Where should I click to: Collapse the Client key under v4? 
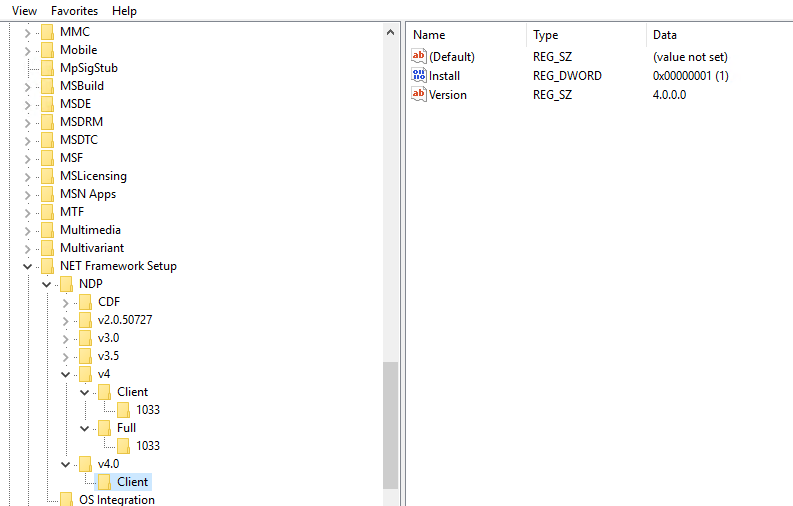click(x=84, y=393)
